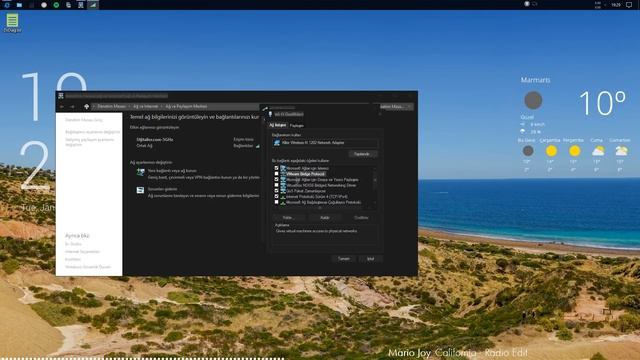Open the 'Internet Seçenekleri' link
The width and height of the screenshot is (640, 360).
[x=82, y=251]
